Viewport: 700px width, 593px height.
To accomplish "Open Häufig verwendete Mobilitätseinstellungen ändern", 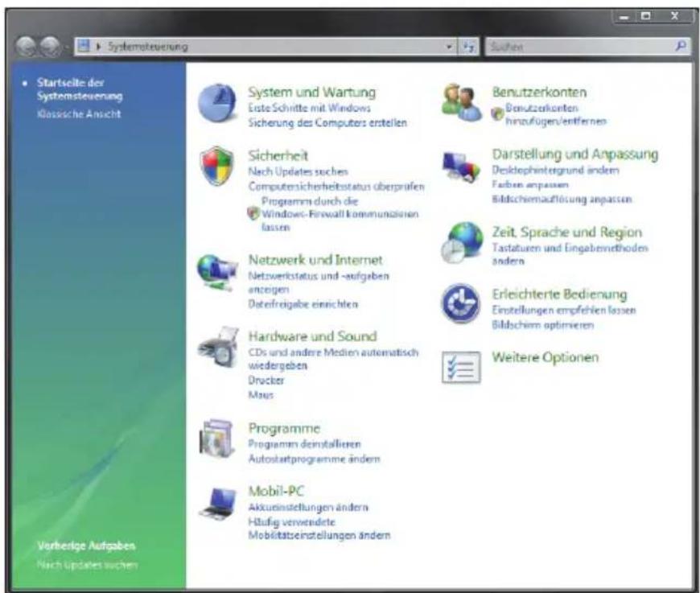I will [x=319, y=529].
